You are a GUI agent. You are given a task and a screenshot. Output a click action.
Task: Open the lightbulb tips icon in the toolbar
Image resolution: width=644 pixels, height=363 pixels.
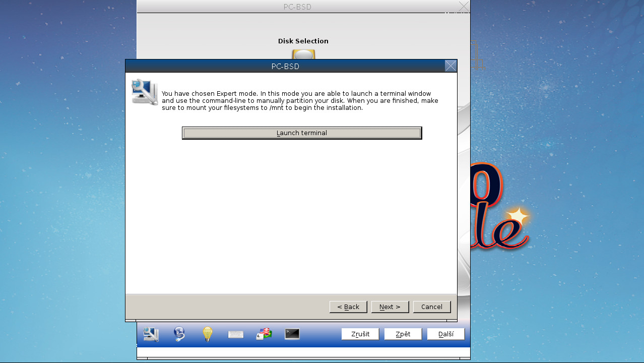tap(207, 334)
